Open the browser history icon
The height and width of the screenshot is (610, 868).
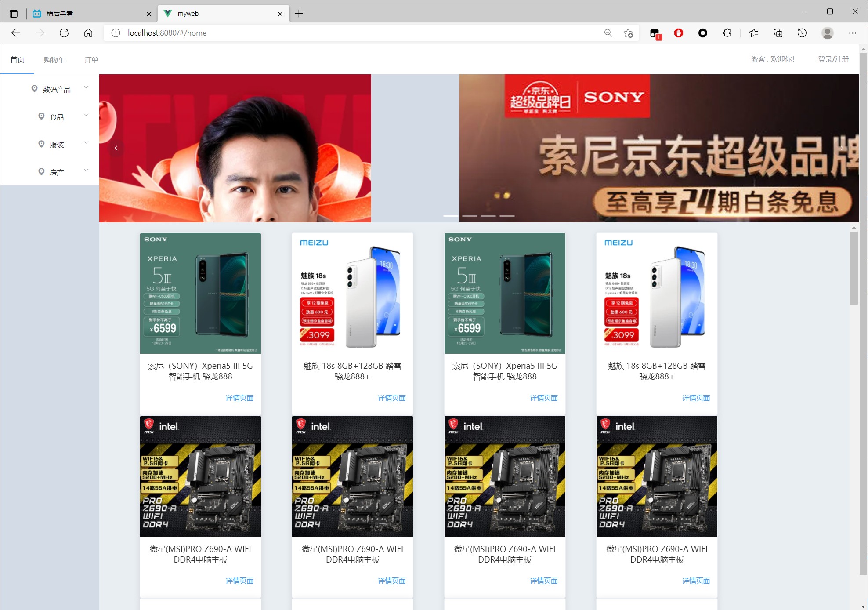pyautogui.click(x=802, y=33)
